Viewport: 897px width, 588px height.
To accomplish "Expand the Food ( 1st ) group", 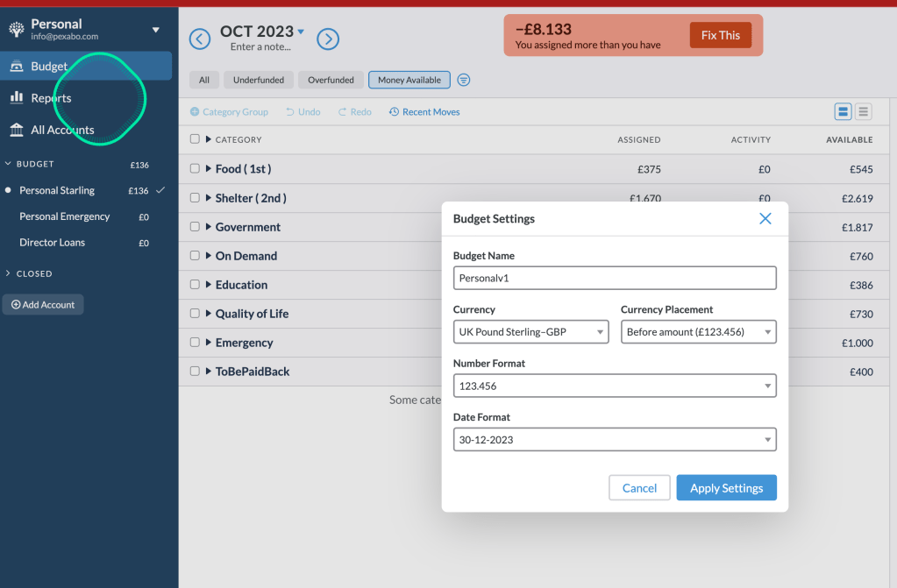I will [208, 168].
